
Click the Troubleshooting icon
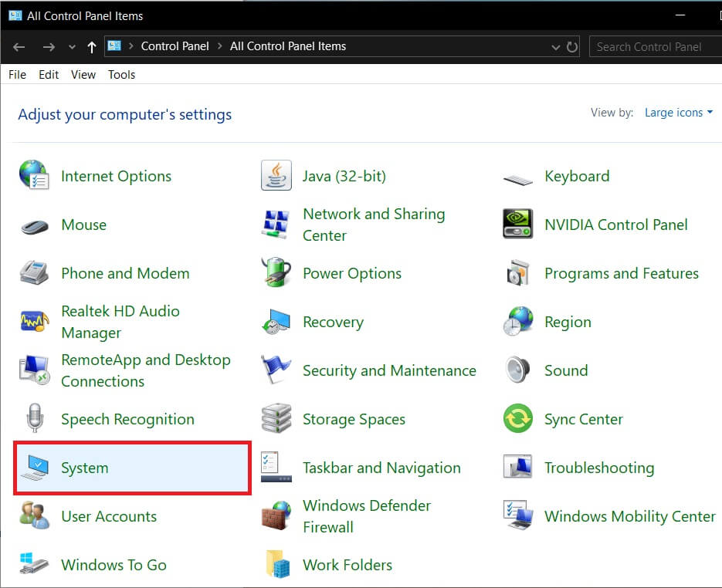tap(517, 467)
